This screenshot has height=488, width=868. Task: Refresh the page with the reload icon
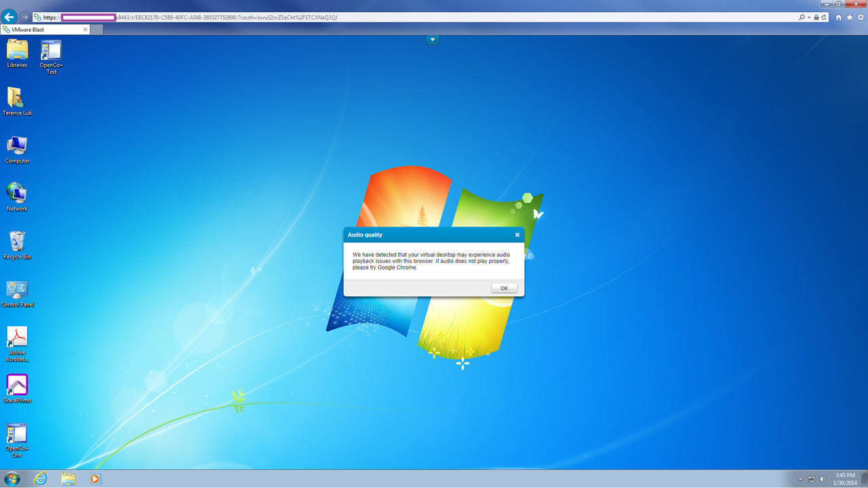pos(824,17)
